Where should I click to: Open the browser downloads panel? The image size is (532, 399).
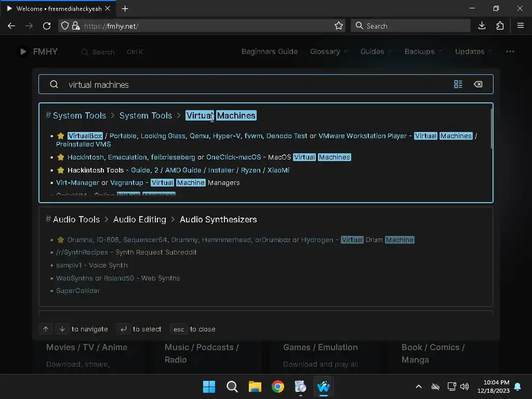(482, 26)
